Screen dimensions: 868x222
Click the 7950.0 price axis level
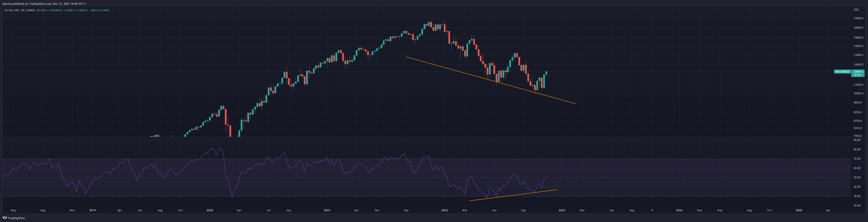pyautogui.click(x=858, y=136)
